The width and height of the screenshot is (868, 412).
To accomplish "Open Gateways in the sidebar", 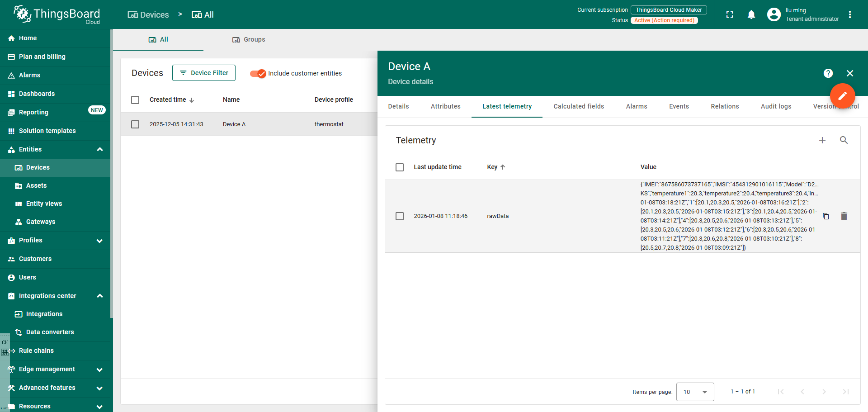I will [x=55, y=222].
